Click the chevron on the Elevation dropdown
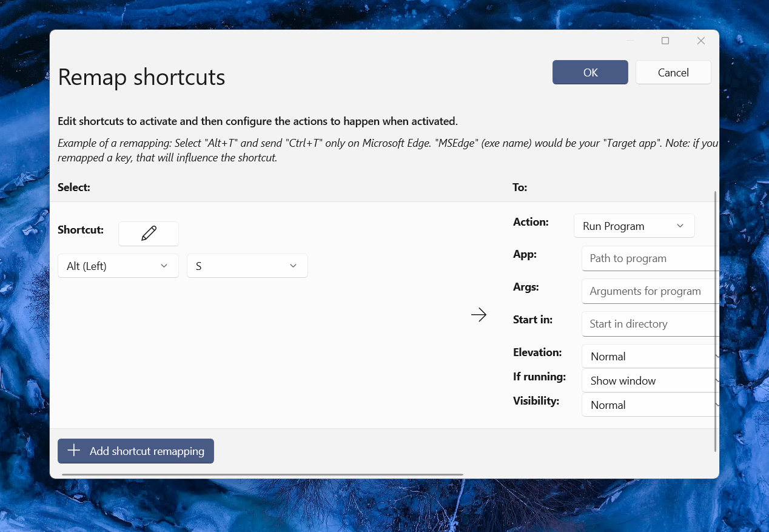The image size is (769, 532). pos(717,356)
